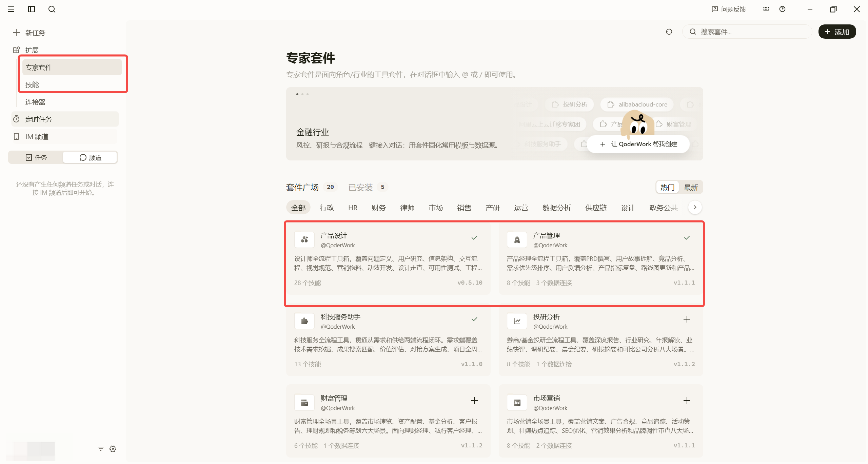The image size is (868, 464).
Task: Filter by 财务 category
Action: 378,208
